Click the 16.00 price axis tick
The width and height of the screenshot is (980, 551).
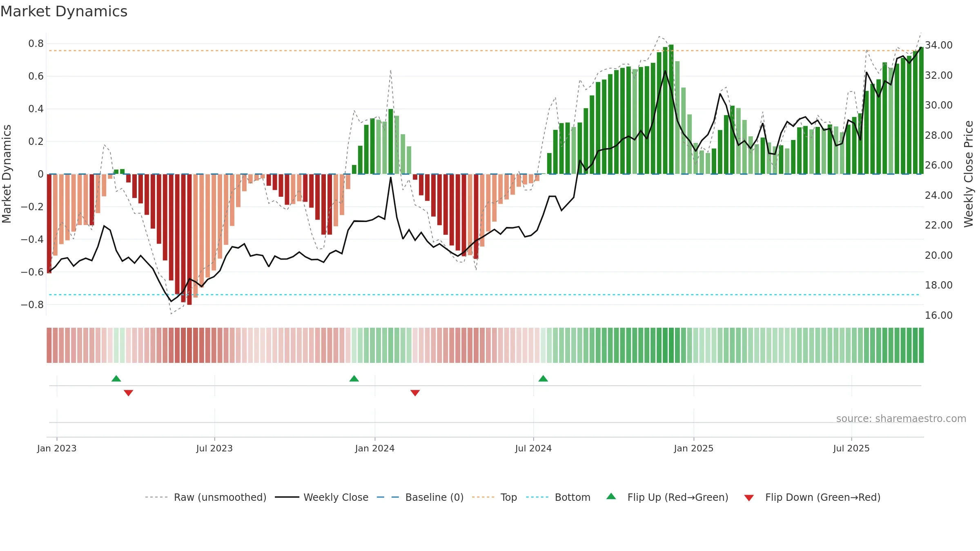(939, 315)
